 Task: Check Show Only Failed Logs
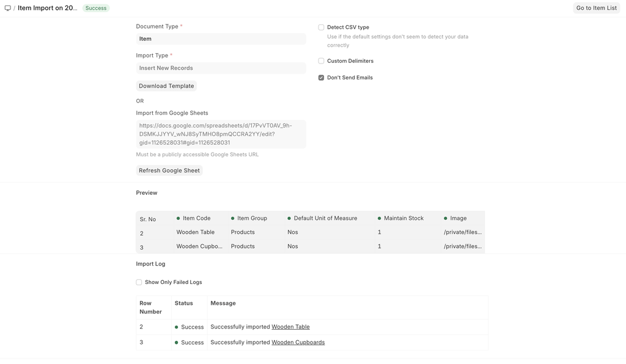click(139, 282)
